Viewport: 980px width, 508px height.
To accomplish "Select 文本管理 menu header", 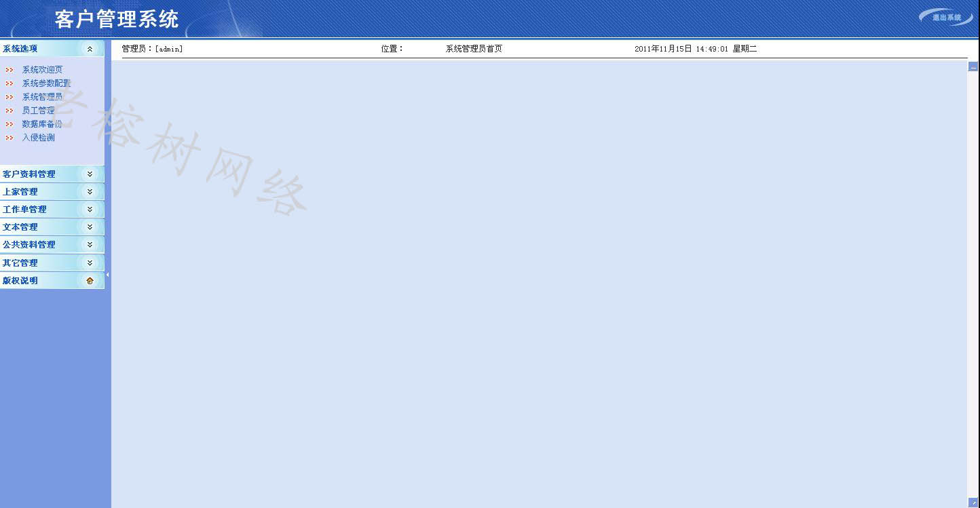I will tap(52, 227).
